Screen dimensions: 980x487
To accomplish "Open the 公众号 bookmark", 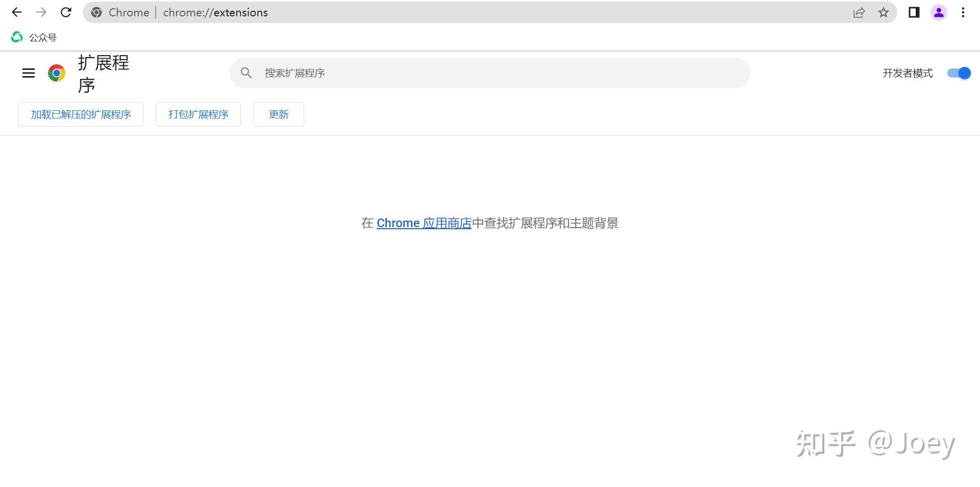I will (34, 37).
